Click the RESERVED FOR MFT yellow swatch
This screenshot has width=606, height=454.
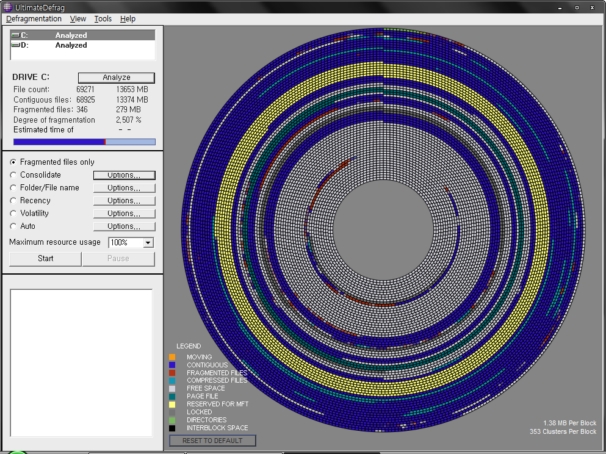pos(172,404)
